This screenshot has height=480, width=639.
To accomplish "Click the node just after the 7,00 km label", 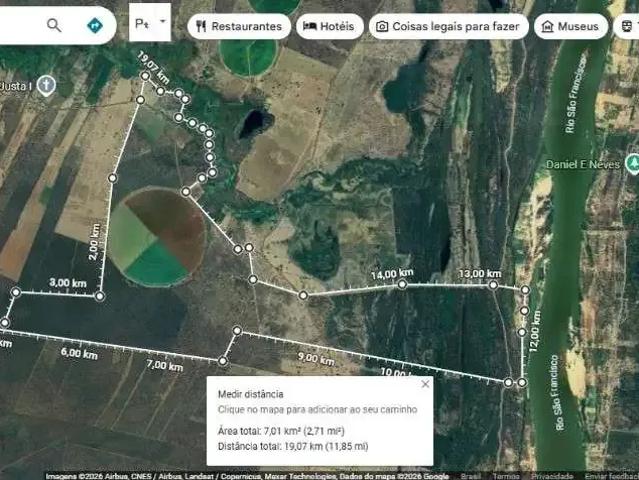I will tap(223, 361).
